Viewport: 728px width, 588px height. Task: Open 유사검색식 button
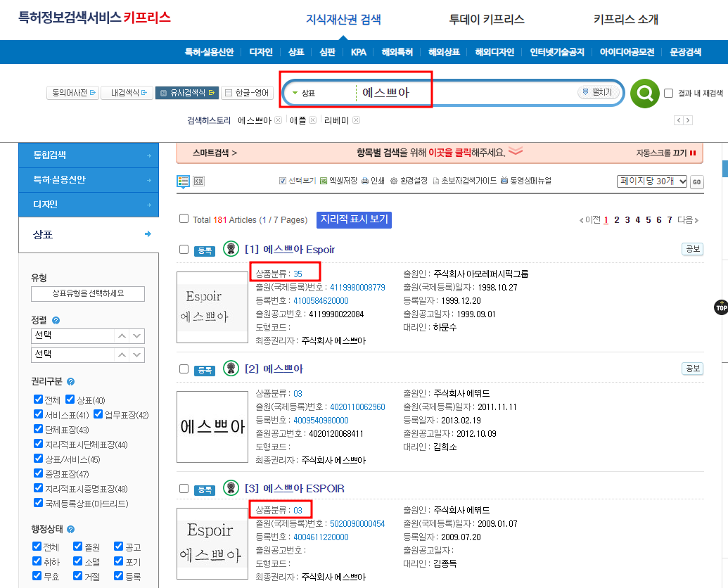tap(187, 93)
